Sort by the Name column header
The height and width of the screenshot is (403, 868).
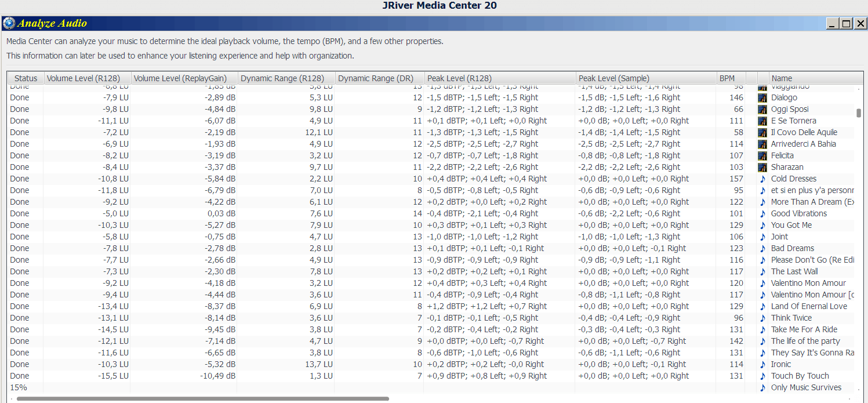[816, 78]
